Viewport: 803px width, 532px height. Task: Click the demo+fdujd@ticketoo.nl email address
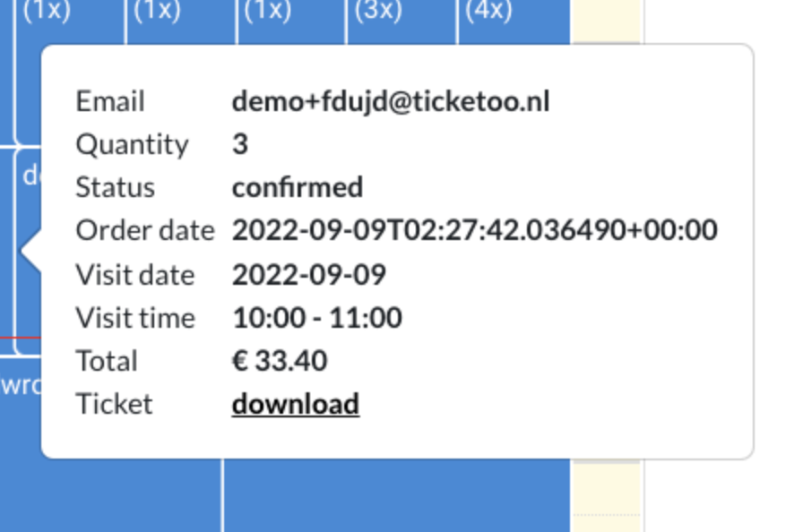pyautogui.click(x=390, y=101)
